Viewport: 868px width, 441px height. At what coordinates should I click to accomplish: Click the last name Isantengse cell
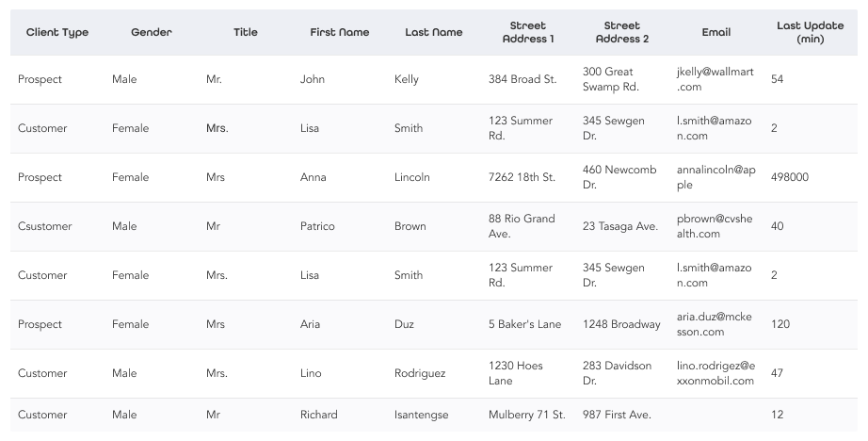coord(421,415)
